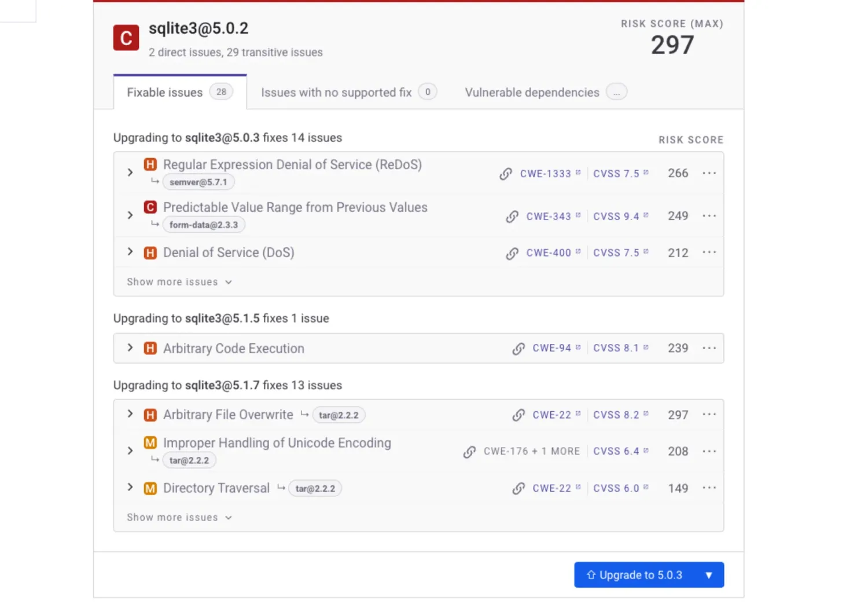Open more options for Predictable Value Range issue
This screenshot has height=608, width=868.
709,216
